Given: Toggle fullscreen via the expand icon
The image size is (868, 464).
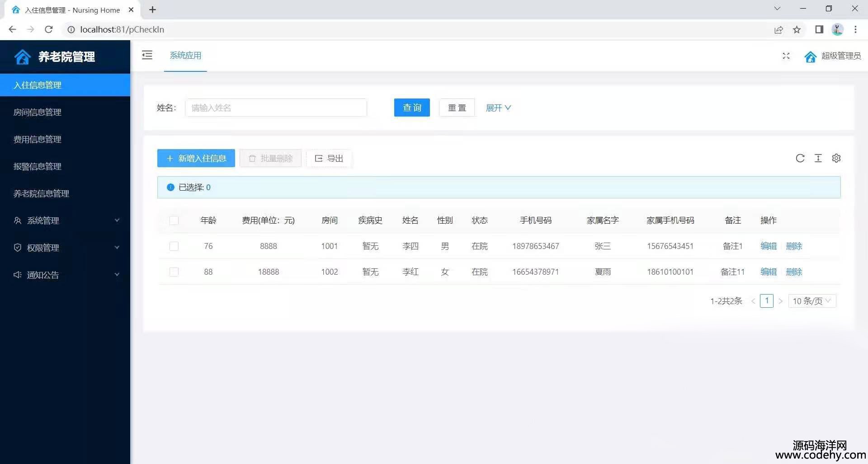Looking at the screenshot, I should [x=786, y=56].
